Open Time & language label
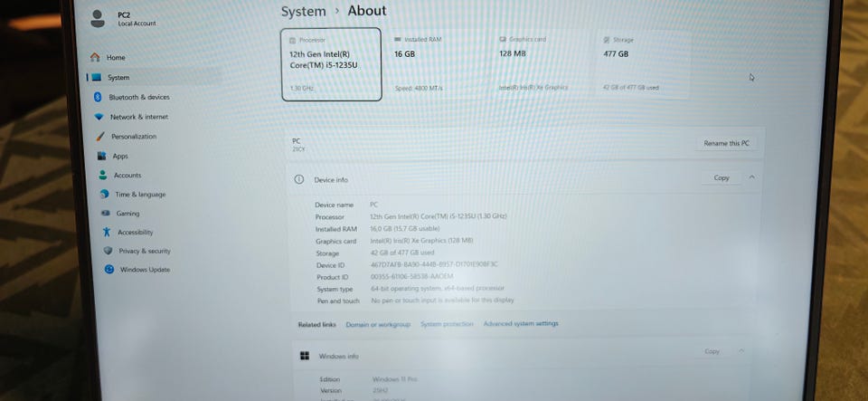The width and height of the screenshot is (868, 401). [140, 195]
